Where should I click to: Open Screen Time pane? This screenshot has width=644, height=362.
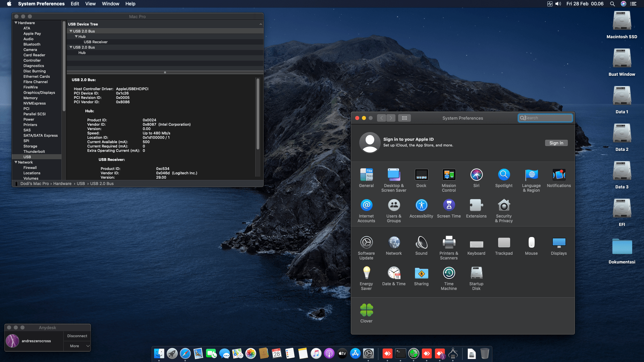(x=449, y=208)
